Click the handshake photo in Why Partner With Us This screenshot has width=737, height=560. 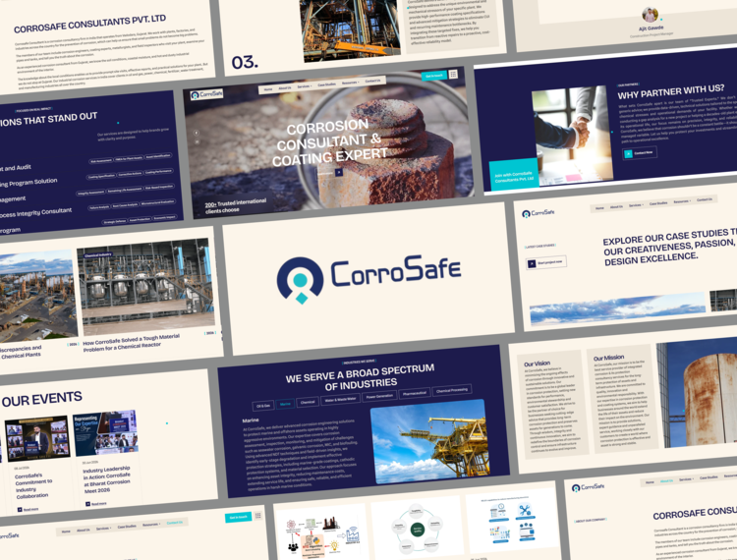572,136
